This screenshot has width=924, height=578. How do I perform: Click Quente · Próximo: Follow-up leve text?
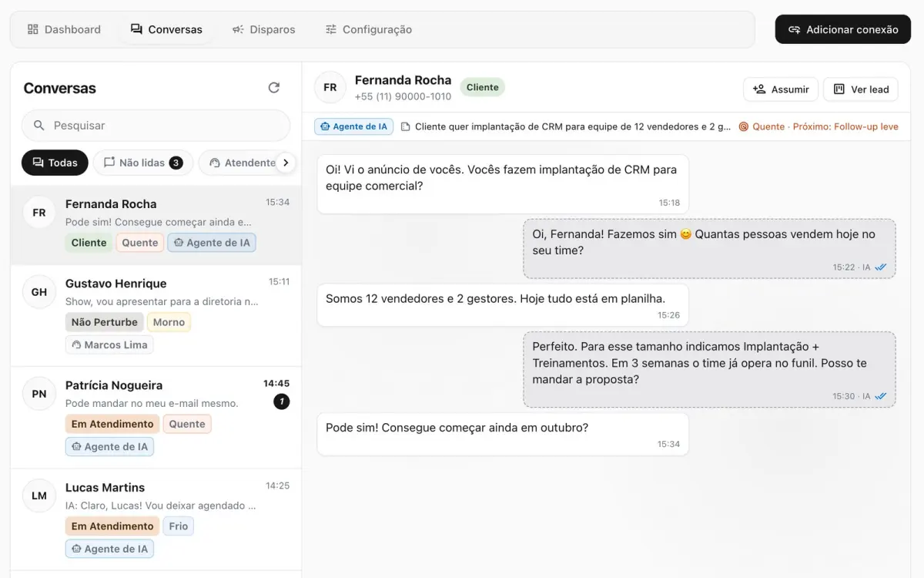pyautogui.click(x=825, y=126)
